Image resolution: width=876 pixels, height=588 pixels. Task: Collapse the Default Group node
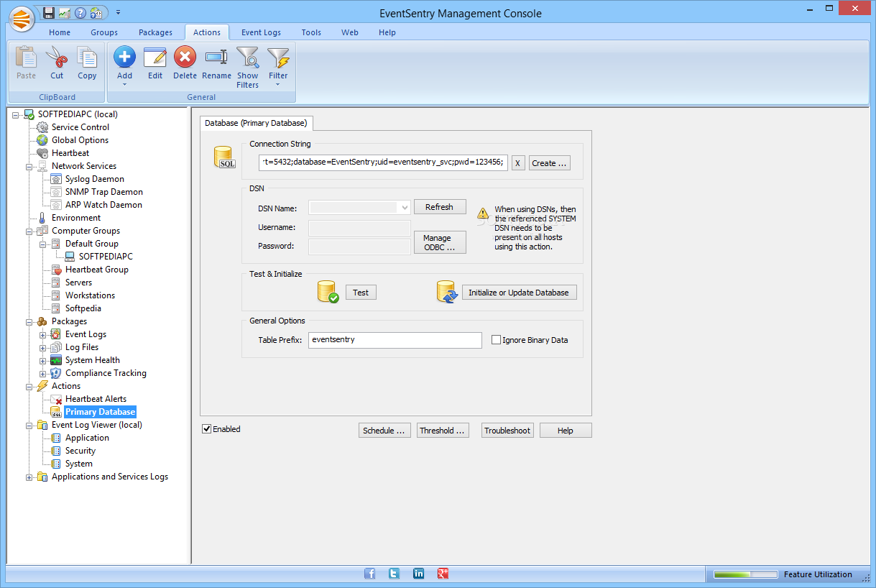pos(43,244)
